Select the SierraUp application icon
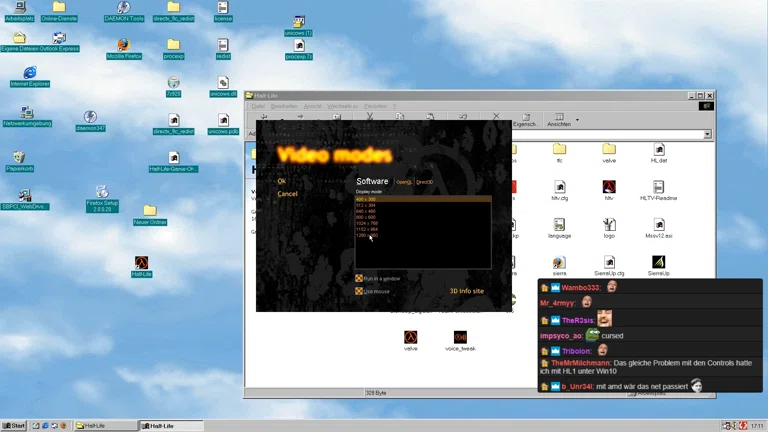 click(658, 266)
